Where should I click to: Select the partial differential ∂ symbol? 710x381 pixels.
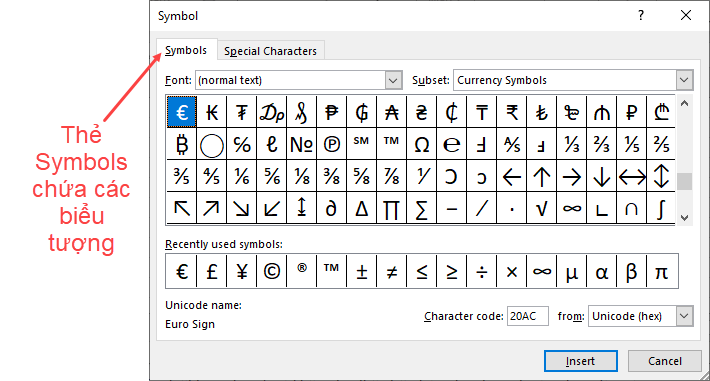[x=331, y=208]
